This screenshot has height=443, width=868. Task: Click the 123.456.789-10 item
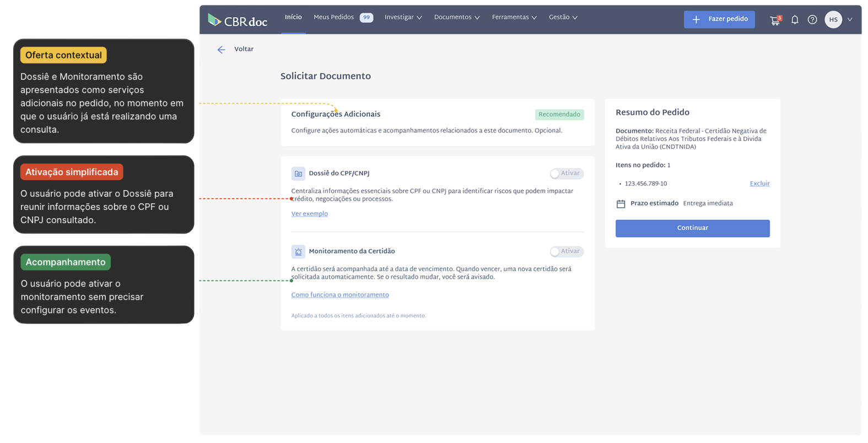(646, 184)
